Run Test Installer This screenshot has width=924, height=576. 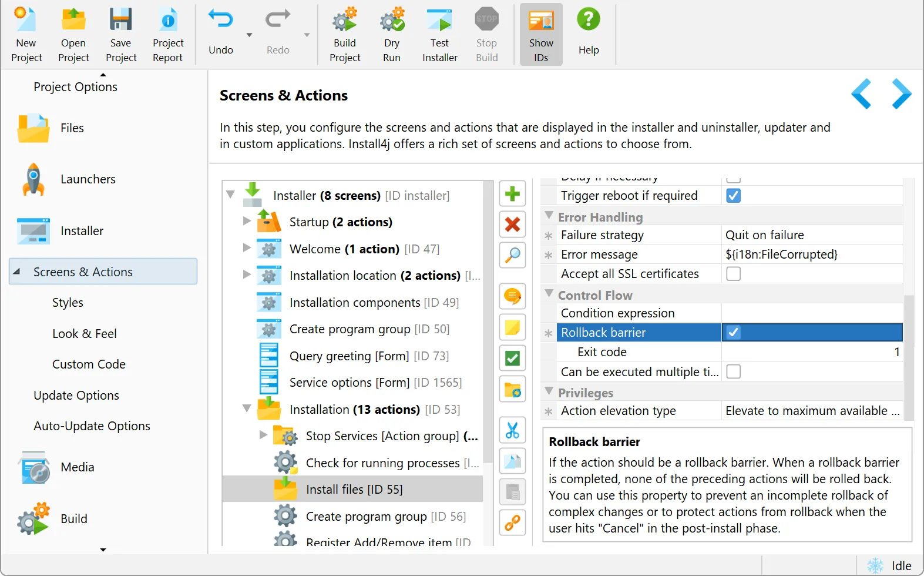click(x=439, y=34)
